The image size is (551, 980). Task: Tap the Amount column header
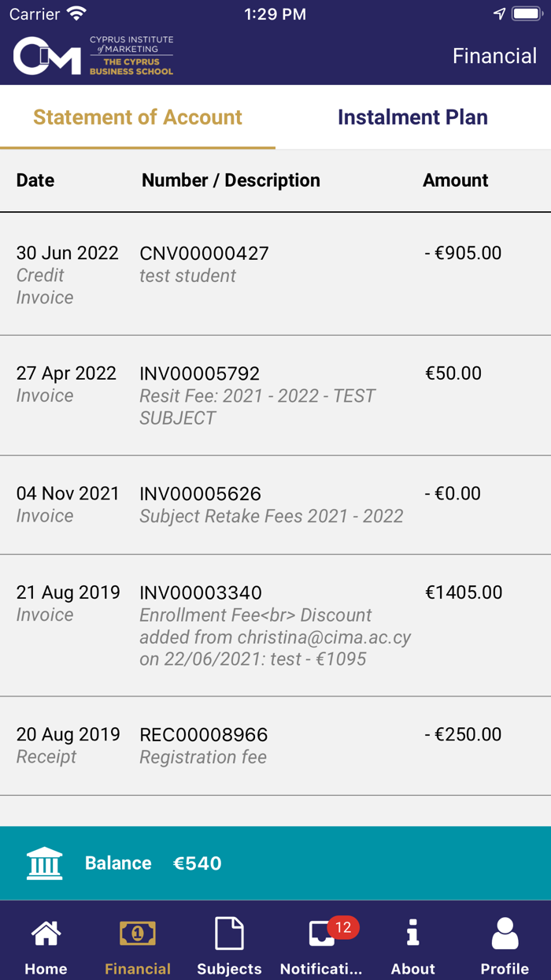[x=455, y=180]
